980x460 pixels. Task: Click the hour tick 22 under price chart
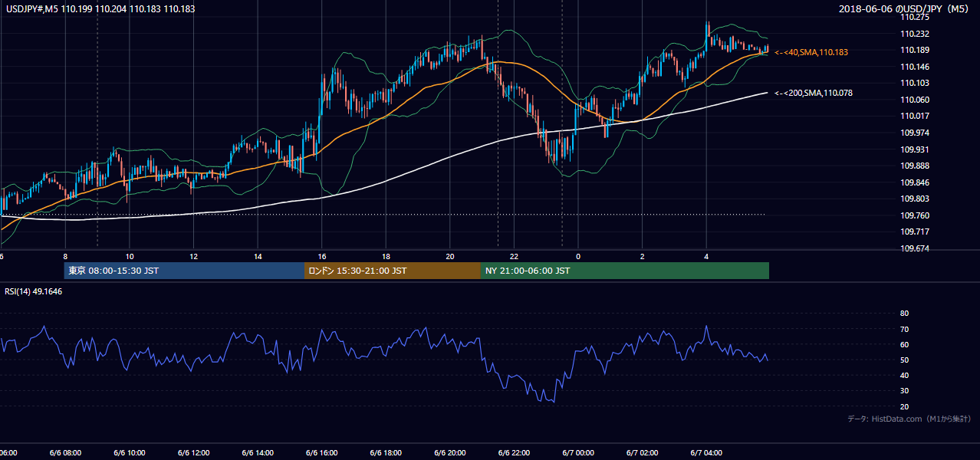click(514, 256)
